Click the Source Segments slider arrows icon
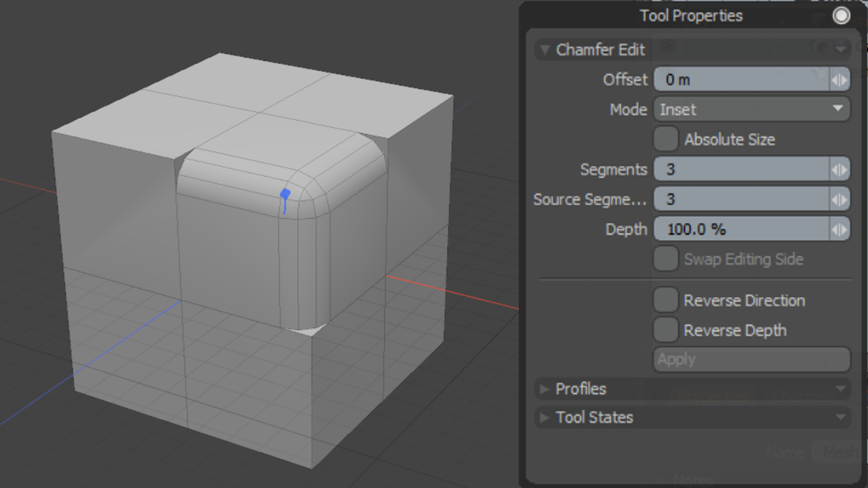Viewport: 868px width, 488px height. [839, 200]
